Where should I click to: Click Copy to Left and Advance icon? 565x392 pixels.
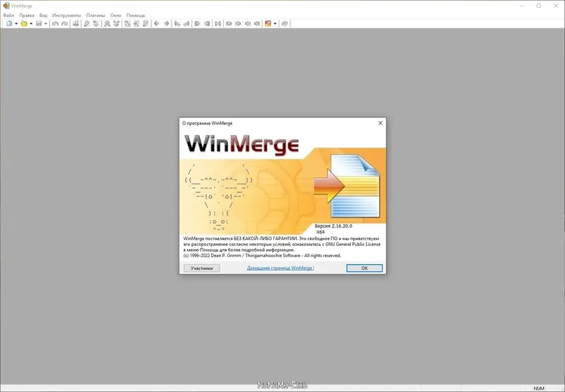click(186, 23)
